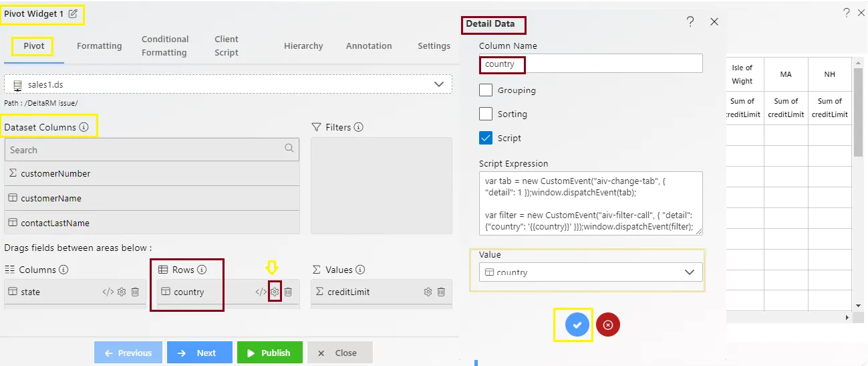The image size is (868, 366).
Task: Delete the country field from Rows
Action: (x=288, y=292)
